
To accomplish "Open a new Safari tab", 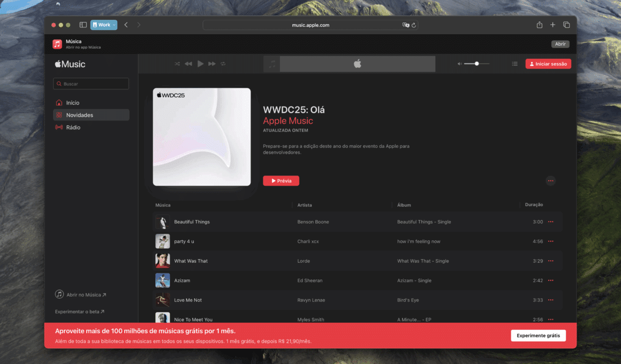I will [x=552, y=25].
